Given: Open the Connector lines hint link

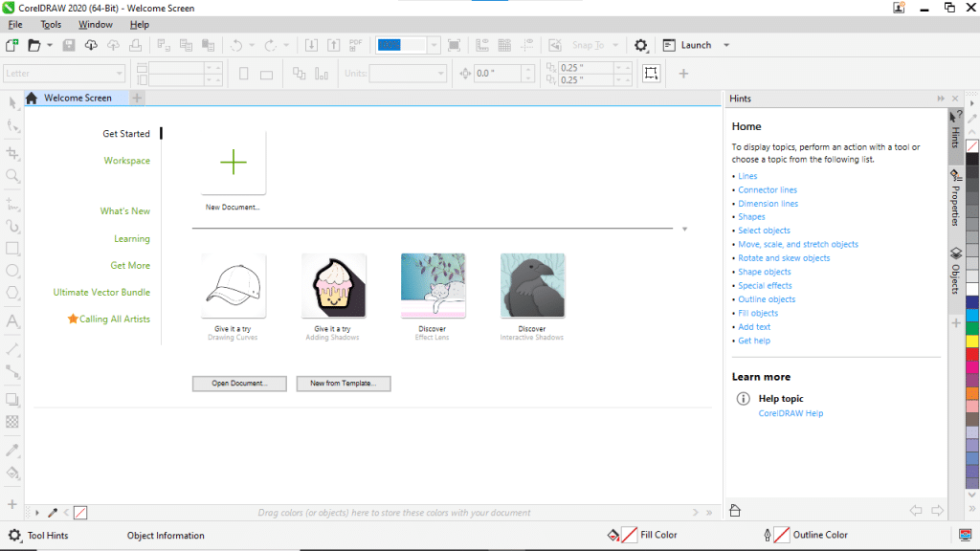Looking at the screenshot, I should pyautogui.click(x=768, y=190).
